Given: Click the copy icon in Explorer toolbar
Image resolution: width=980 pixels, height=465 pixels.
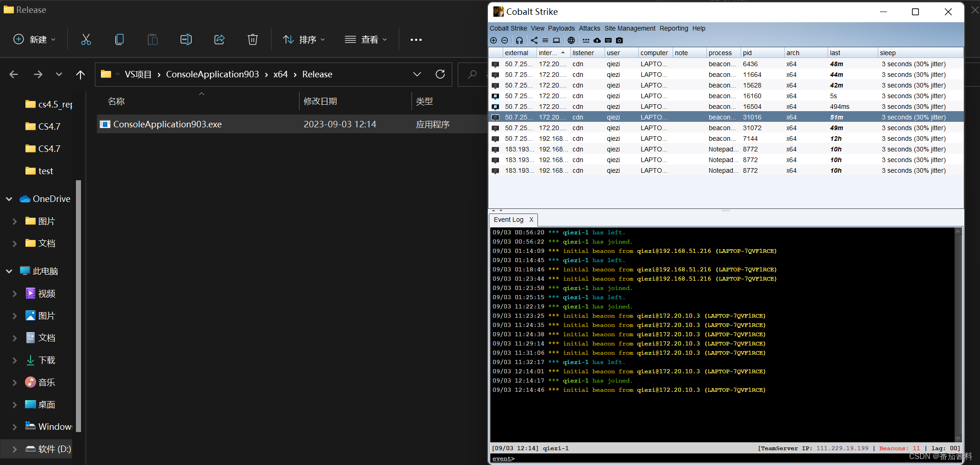Looking at the screenshot, I should pyautogui.click(x=119, y=39).
